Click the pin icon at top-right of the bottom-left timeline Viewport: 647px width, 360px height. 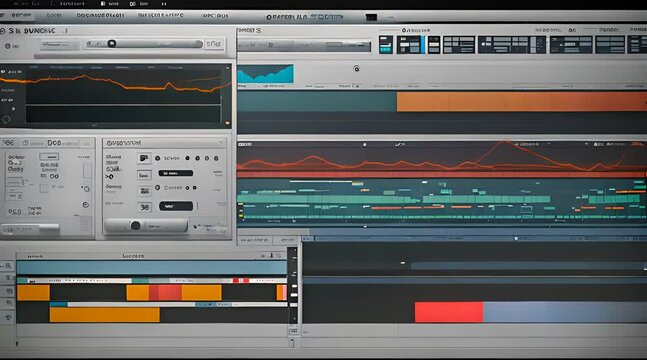pyautogui.click(x=272, y=256)
